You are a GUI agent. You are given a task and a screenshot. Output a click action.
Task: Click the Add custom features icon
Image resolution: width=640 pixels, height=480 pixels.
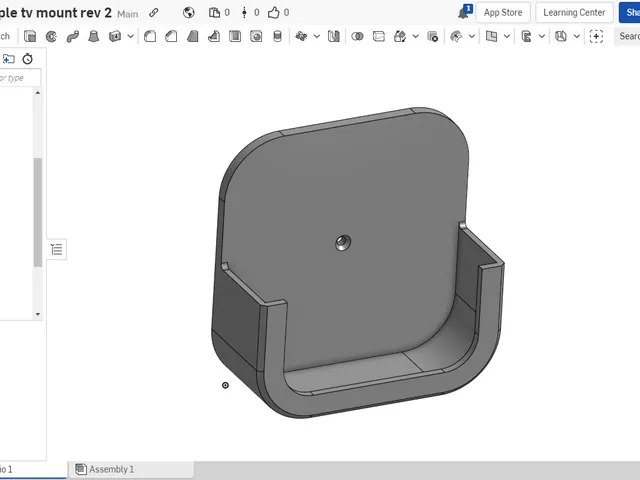(x=596, y=36)
